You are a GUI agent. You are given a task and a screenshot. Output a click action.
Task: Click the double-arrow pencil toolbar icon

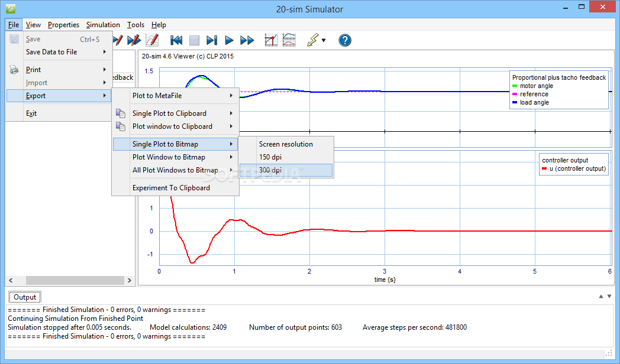(134, 40)
